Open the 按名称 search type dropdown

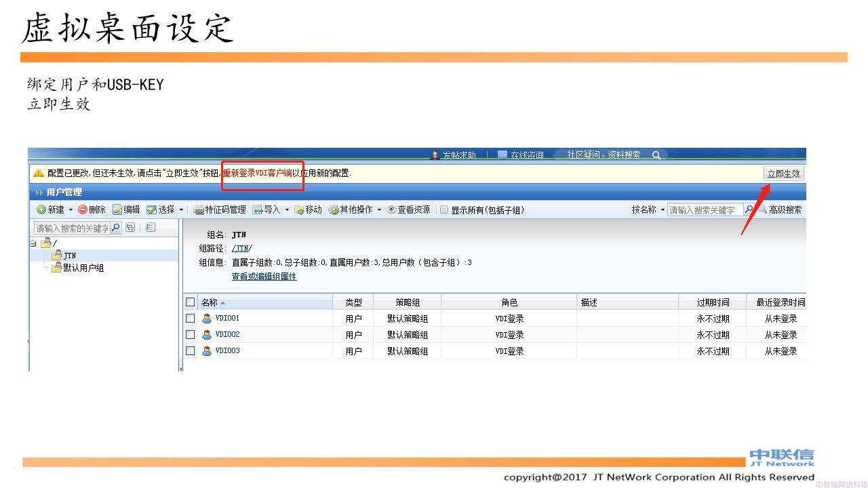point(648,210)
